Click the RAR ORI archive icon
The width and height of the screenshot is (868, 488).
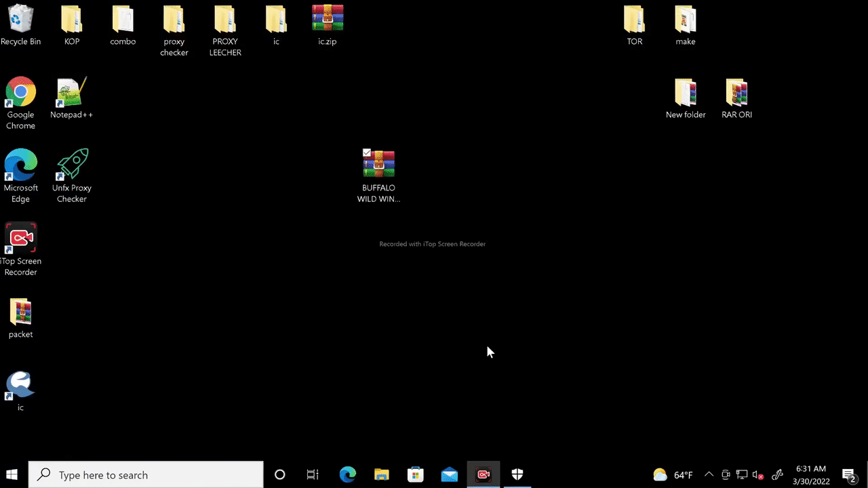736,93
